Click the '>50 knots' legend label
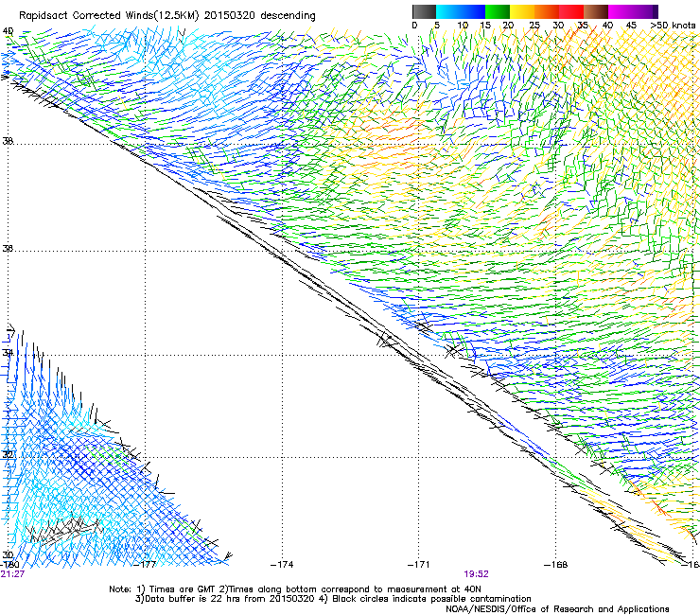Viewport: 700px width, 615px height. click(673, 26)
